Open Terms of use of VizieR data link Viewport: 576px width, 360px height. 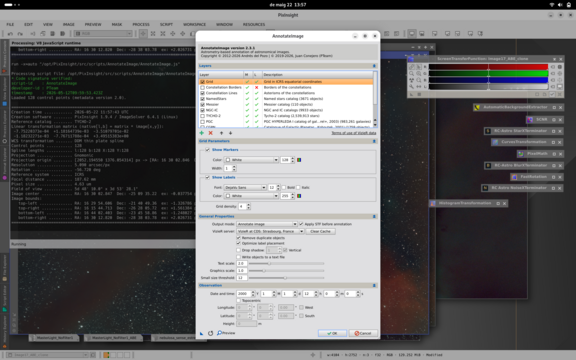tap(354, 133)
